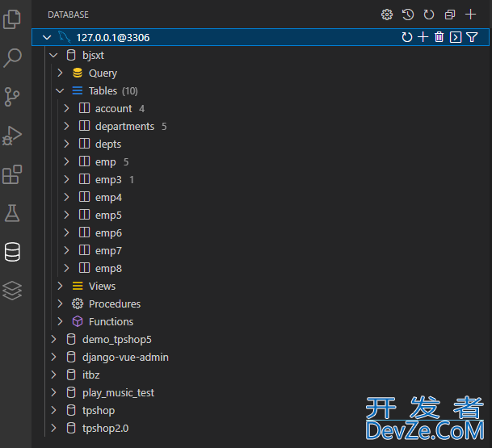Open the Explorer view in activity bar
The image size is (492, 448).
12,19
